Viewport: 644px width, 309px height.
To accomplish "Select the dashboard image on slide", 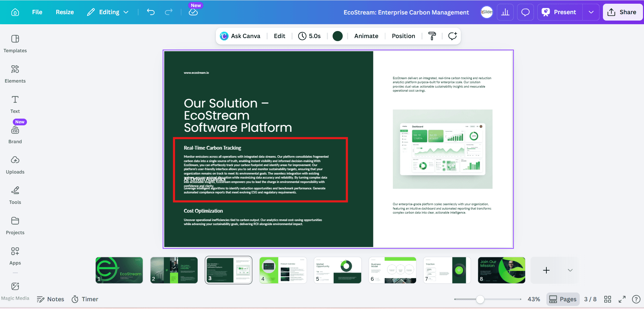I will (442, 149).
